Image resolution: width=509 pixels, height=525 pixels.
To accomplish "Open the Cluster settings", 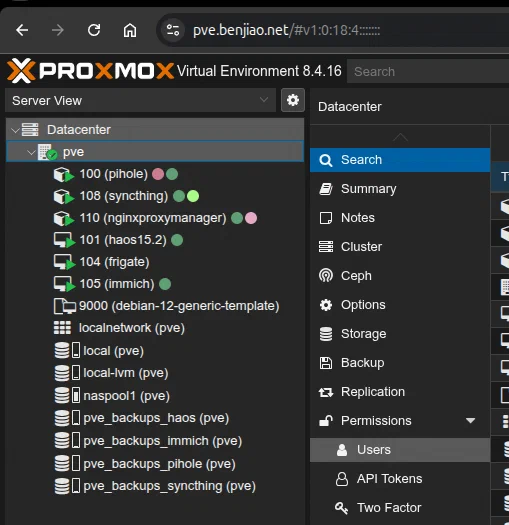I will click(x=400, y=247).
